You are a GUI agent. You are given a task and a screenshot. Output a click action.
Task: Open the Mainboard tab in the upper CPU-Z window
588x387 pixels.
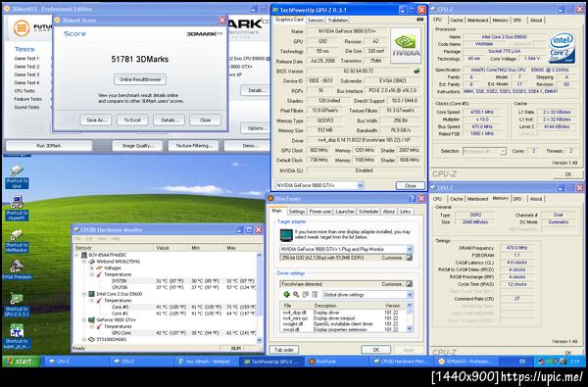(x=478, y=21)
